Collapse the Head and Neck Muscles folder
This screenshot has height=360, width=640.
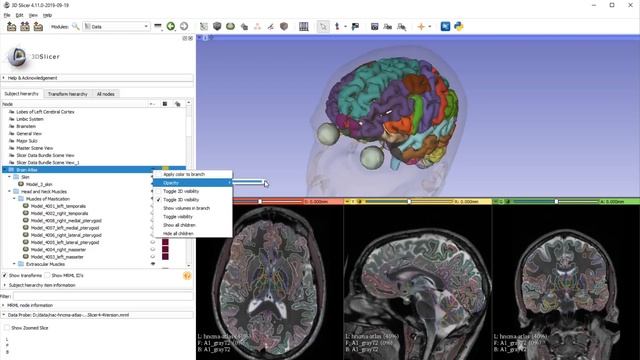(9, 191)
